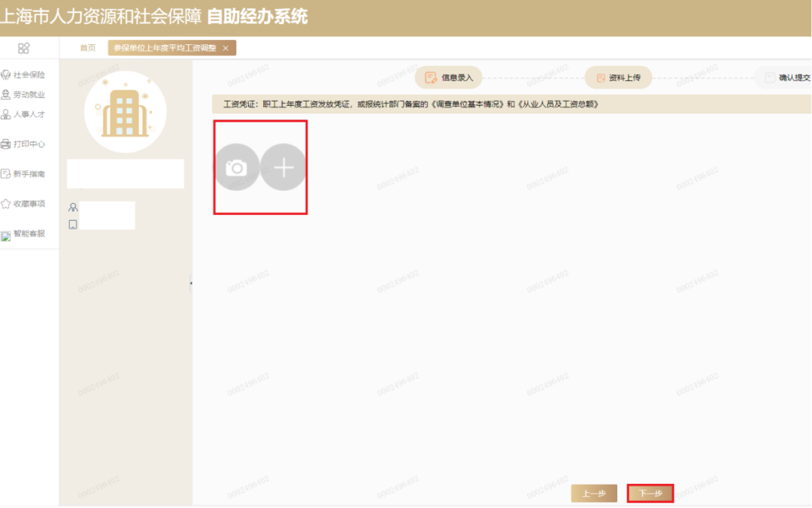The width and height of the screenshot is (812, 508).
Task: Click the 工资凭证 instruction text
Action: click(411, 104)
